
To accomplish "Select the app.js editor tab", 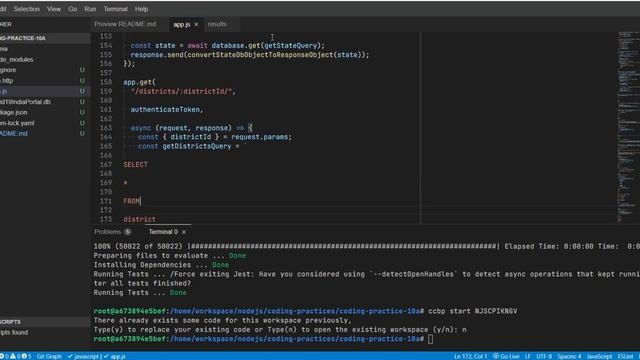I will click(182, 24).
